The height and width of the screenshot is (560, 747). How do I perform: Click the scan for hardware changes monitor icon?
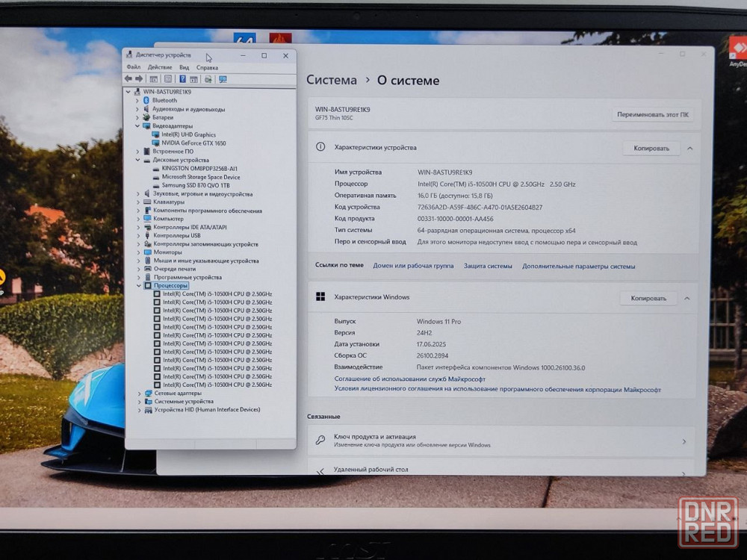point(223,79)
